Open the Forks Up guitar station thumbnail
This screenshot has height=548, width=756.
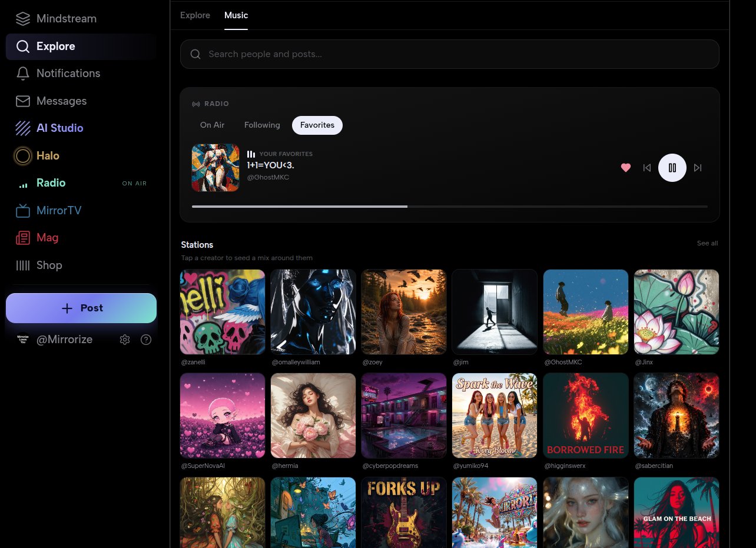point(404,513)
